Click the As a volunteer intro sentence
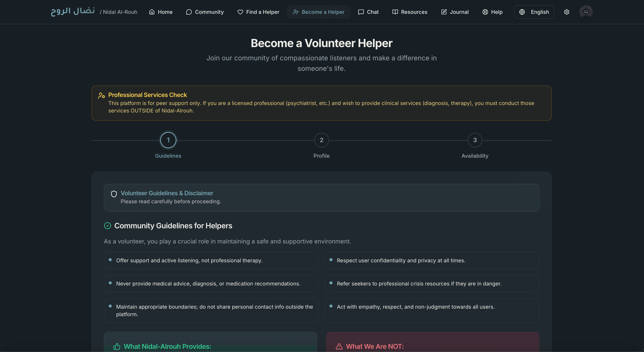Screen dimensions: 644x352 click(x=227, y=242)
